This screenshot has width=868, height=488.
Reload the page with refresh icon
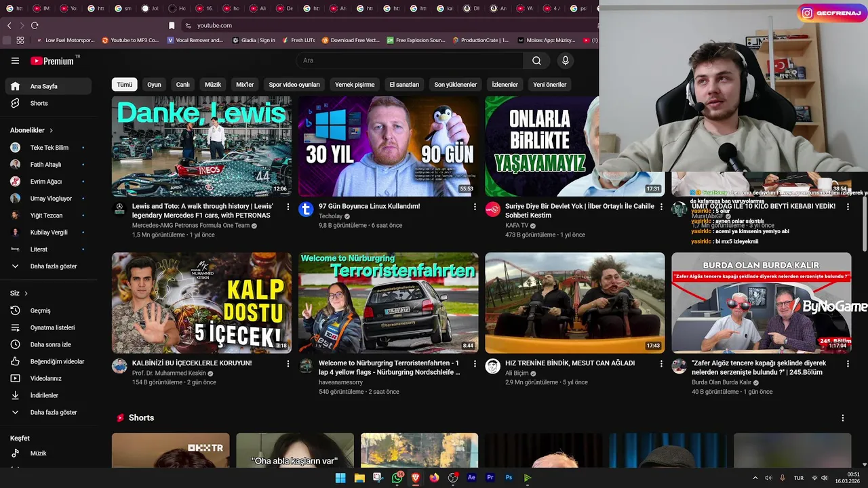(x=35, y=25)
